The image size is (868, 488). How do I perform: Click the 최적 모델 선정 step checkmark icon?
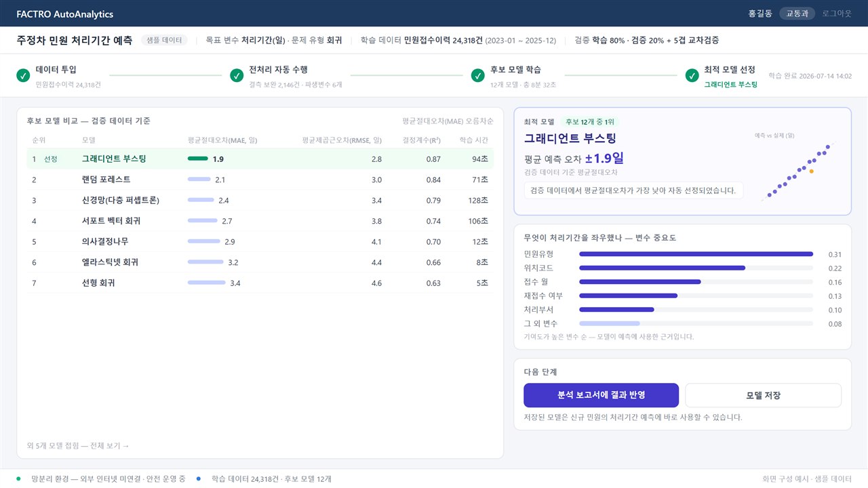[692, 75]
